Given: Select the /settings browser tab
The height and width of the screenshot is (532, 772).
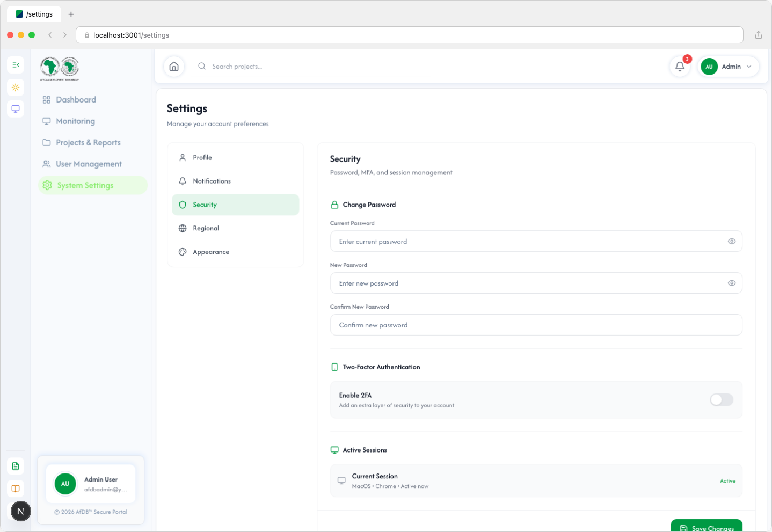Looking at the screenshot, I should 34,14.
